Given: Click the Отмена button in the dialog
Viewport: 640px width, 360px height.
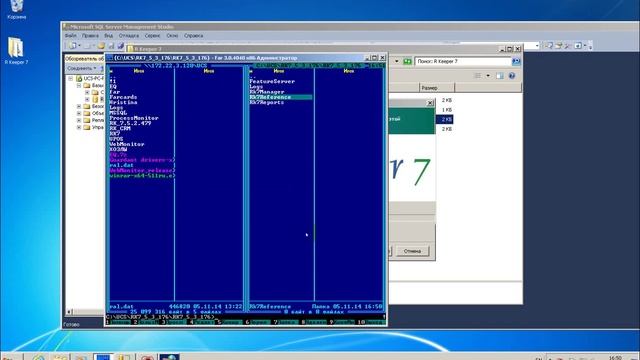Looking at the screenshot, I should 412,251.
